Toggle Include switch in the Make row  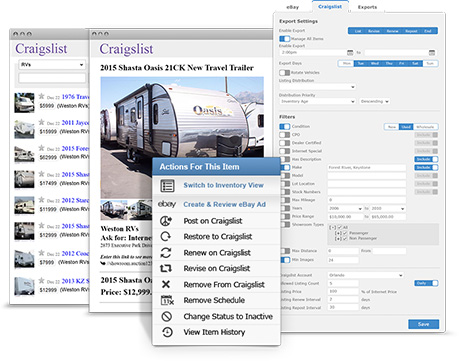(x=426, y=167)
